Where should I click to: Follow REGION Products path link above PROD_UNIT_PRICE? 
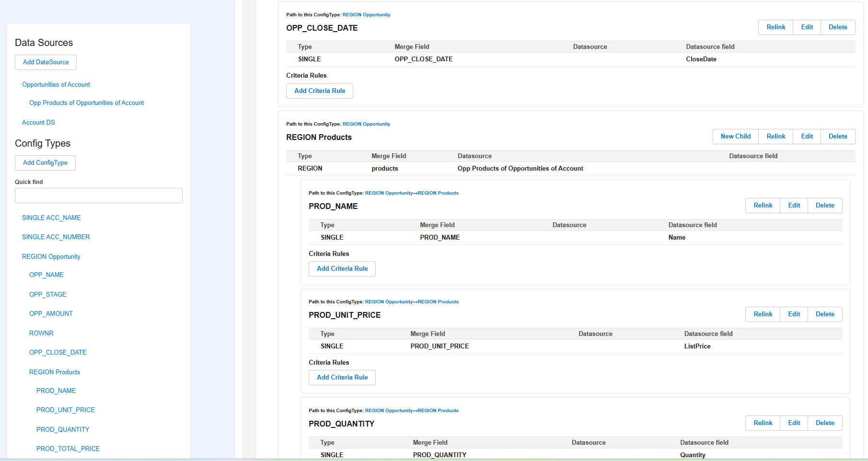point(438,302)
